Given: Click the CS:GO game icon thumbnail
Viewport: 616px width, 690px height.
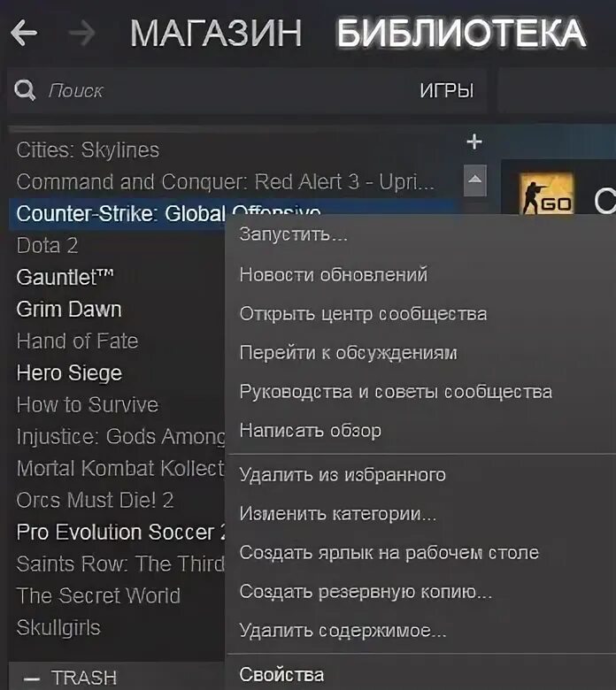Looking at the screenshot, I should pos(546,193).
